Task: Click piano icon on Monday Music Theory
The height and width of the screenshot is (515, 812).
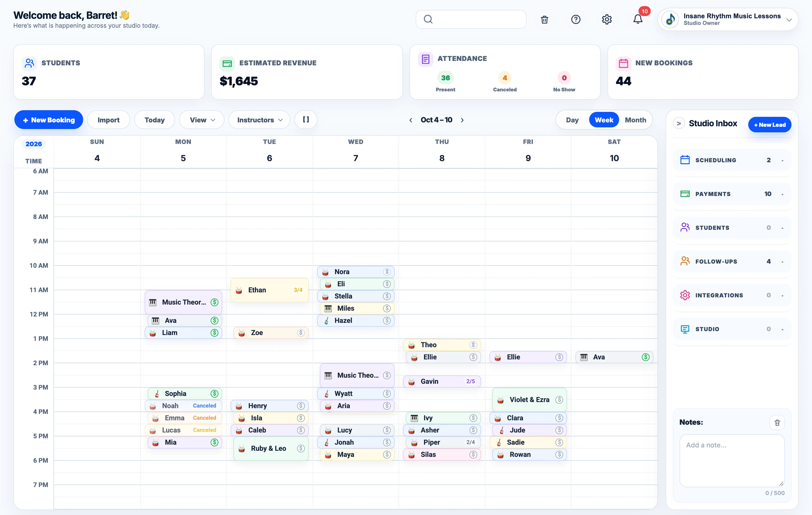Action: click(x=153, y=302)
